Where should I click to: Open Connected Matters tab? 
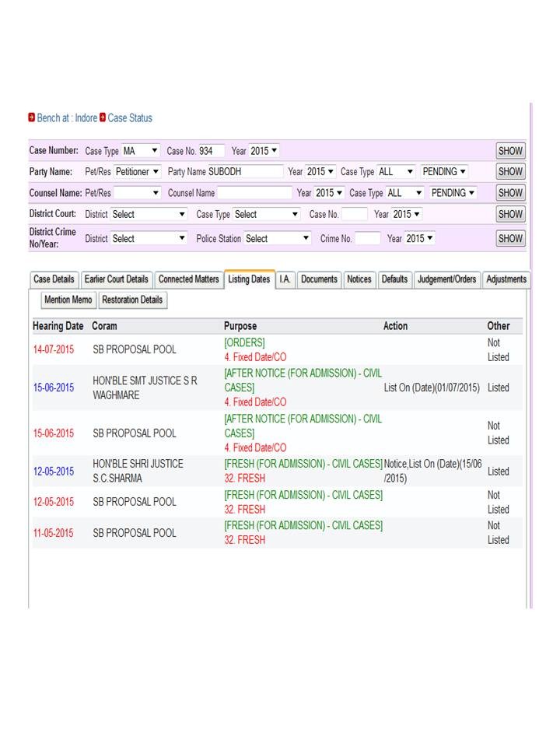(x=188, y=279)
